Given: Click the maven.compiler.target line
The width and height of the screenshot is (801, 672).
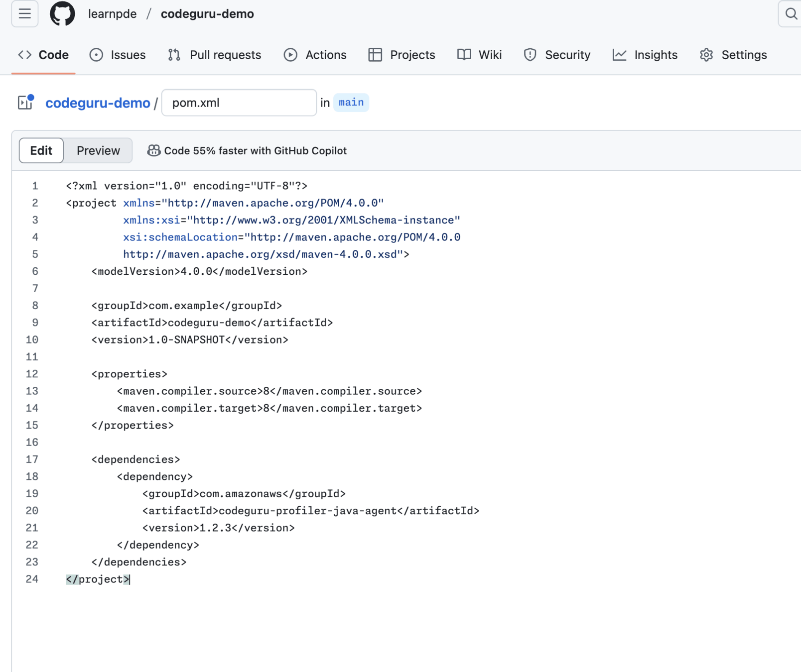Looking at the screenshot, I should coord(269,408).
